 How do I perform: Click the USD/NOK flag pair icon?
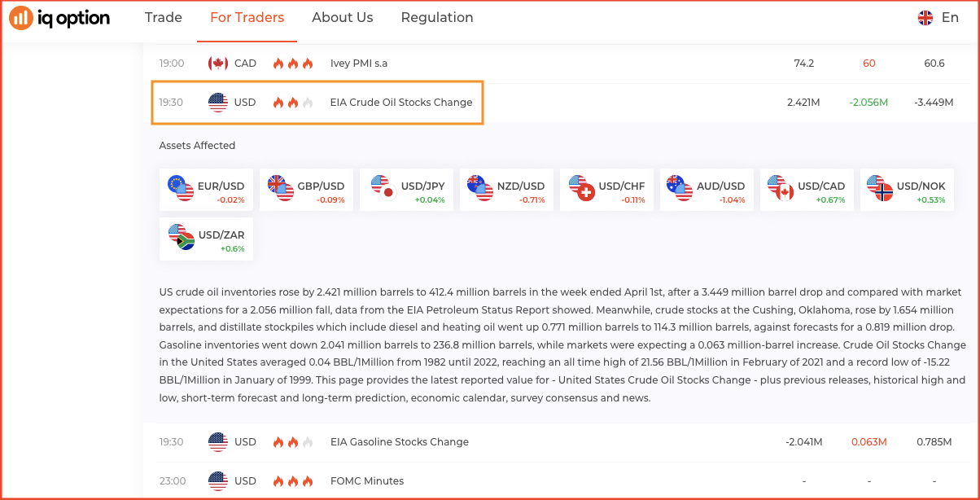(882, 188)
